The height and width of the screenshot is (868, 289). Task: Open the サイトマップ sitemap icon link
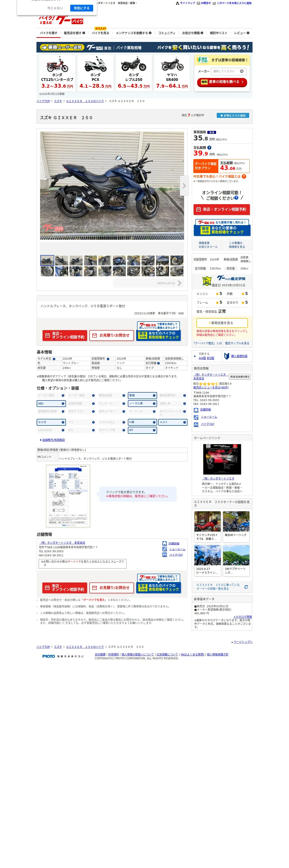pos(185,3)
